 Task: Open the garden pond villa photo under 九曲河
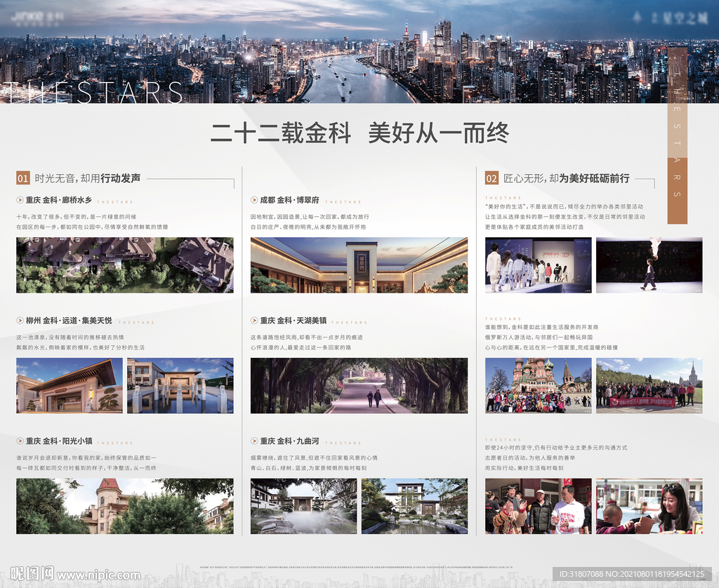(414, 506)
